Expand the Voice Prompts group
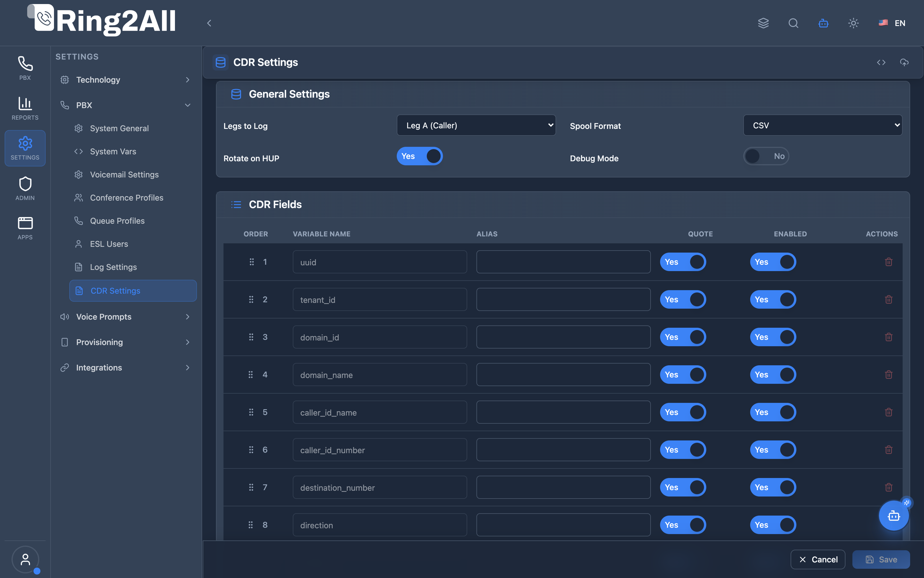 126,317
